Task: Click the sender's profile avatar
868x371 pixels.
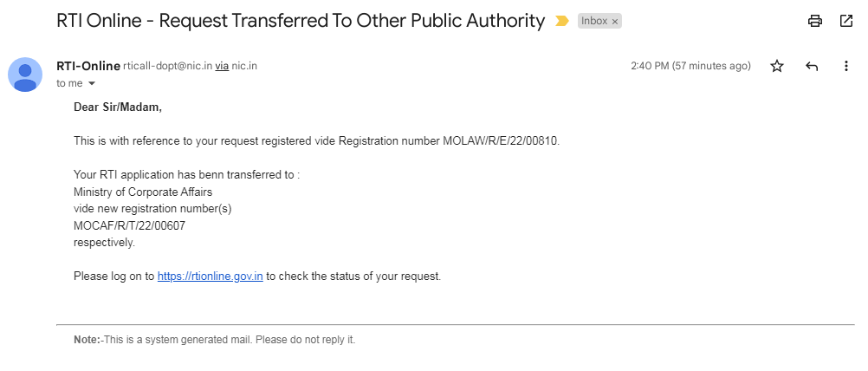Action: tap(25, 74)
